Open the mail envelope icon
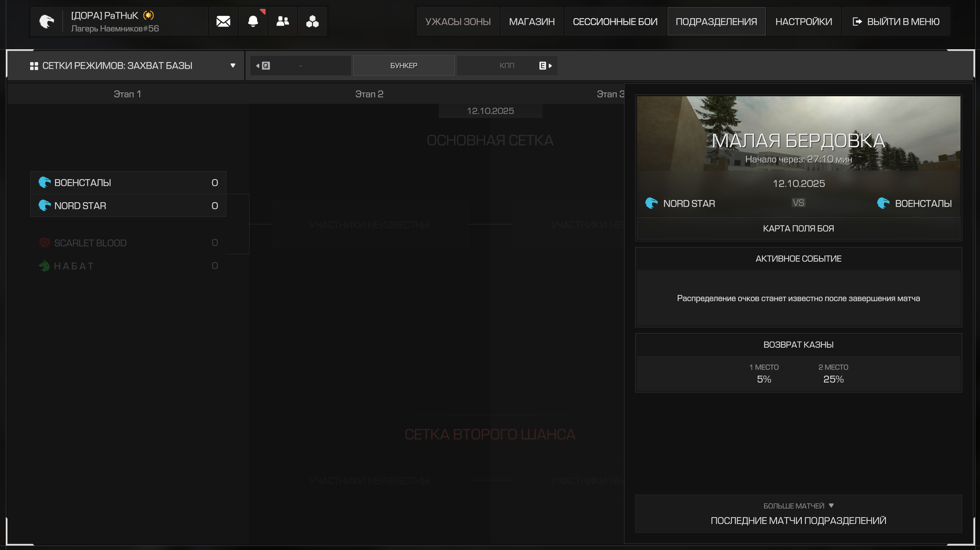The image size is (980, 550). (x=223, y=21)
